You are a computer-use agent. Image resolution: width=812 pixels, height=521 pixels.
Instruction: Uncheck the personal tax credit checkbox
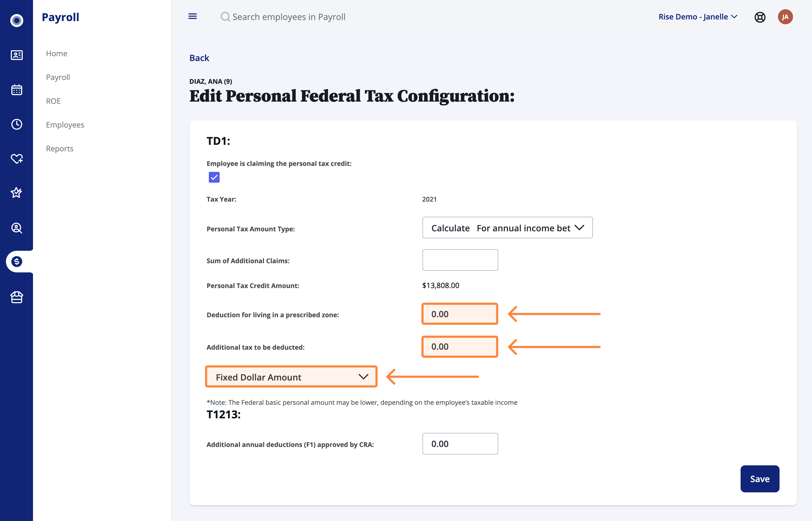pos(214,177)
